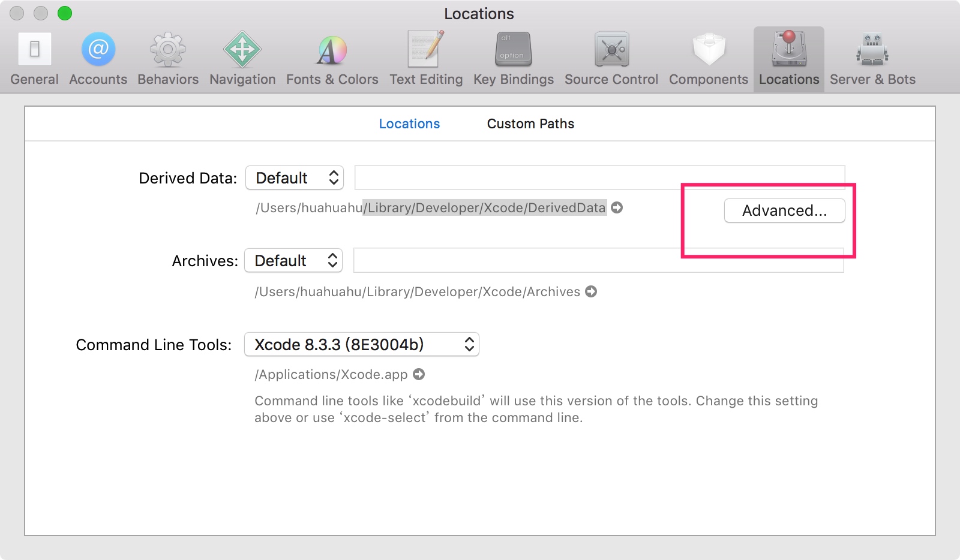Open the Behaviors gear preferences pane
960x560 pixels.
(168, 59)
